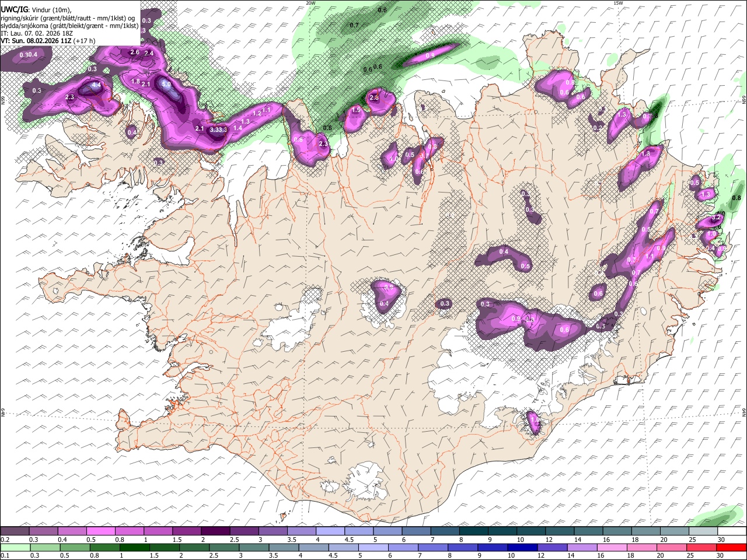Click the '3.2' precipitation value near east coast
This screenshot has height=560, width=747.
717,218
